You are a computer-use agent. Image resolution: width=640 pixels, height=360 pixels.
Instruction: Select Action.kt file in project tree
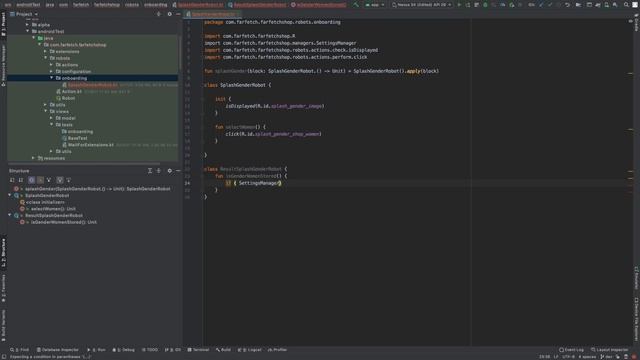tap(71, 91)
